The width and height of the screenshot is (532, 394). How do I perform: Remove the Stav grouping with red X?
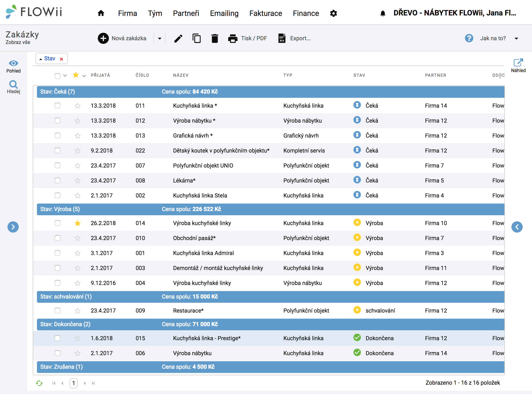point(61,59)
